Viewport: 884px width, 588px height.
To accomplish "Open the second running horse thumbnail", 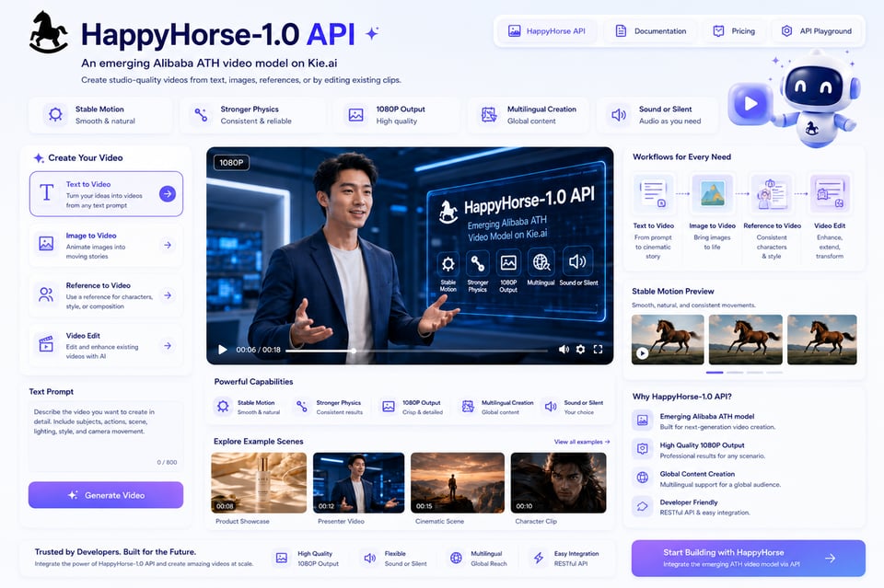I will [x=745, y=340].
